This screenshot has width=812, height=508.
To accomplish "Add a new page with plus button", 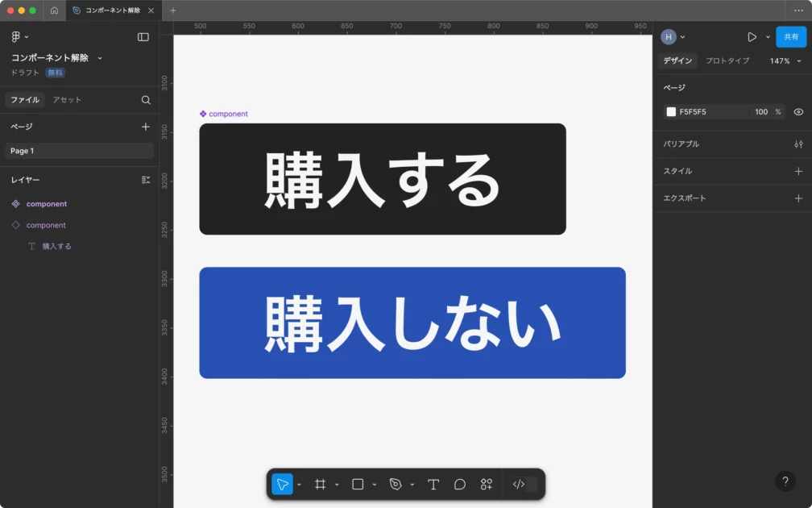I will [x=146, y=127].
